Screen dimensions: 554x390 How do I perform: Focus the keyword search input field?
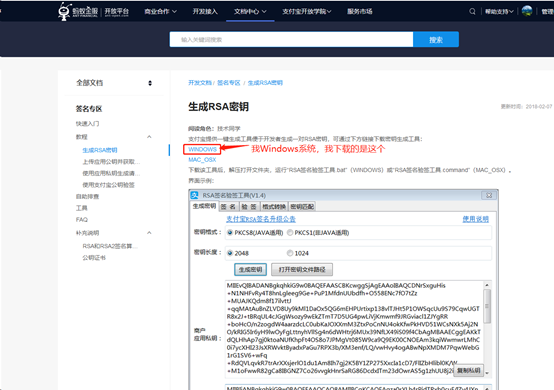click(291, 39)
